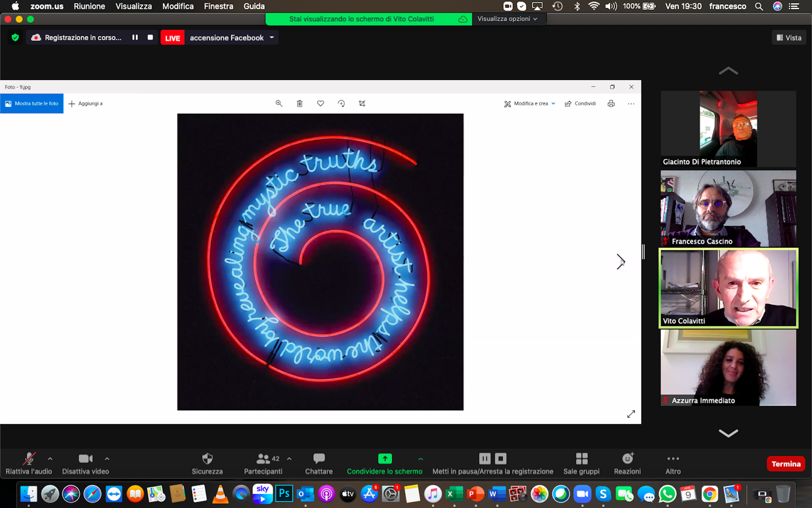812x508 pixels.
Task: Open zoom.us application menu
Action: point(47,6)
